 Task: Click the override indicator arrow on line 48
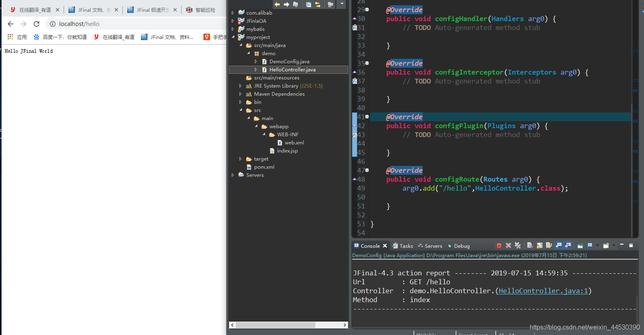(355, 179)
